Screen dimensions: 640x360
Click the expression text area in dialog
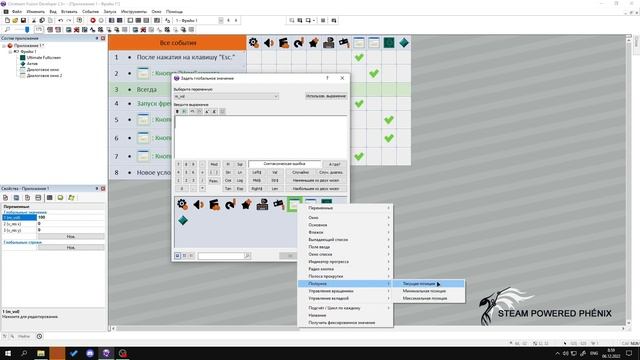coord(261,137)
